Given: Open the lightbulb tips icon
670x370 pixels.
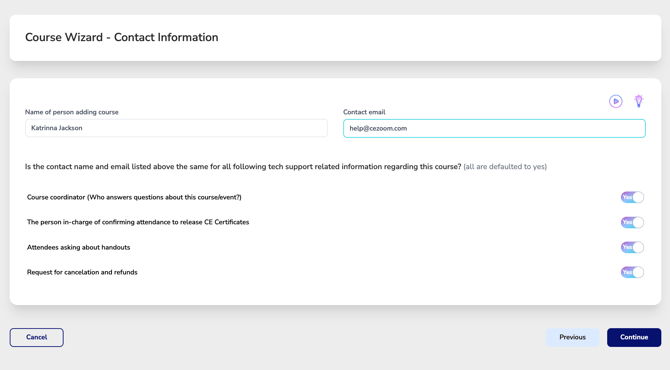Looking at the screenshot, I should click(x=638, y=101).
